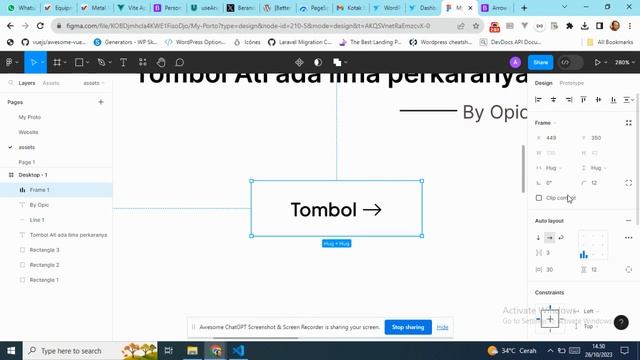Toggle the Dev Mode switch

570,62
